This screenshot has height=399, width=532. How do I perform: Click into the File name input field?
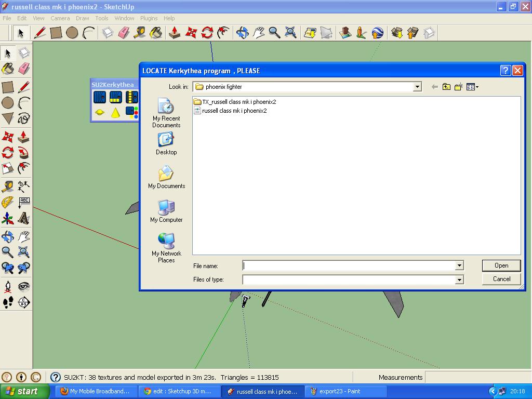tap(349, 265)
